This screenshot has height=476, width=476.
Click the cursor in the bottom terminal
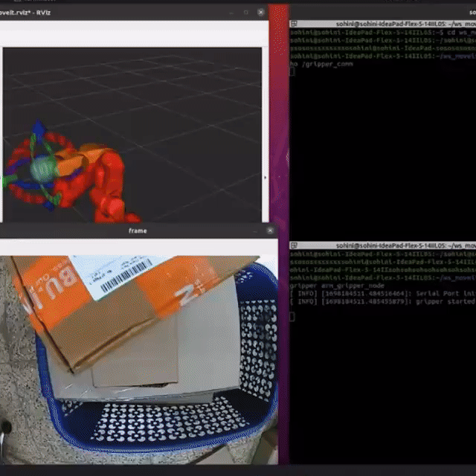coord(292,317)
